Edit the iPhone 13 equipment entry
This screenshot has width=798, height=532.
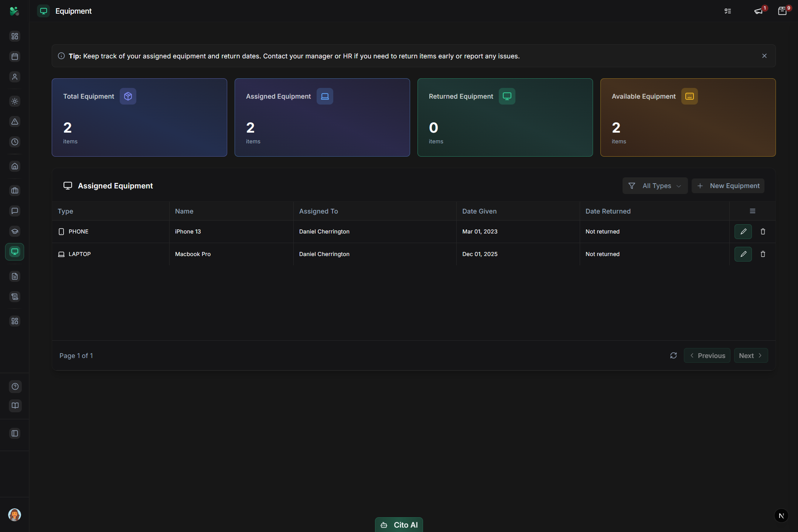click(743, 231)
